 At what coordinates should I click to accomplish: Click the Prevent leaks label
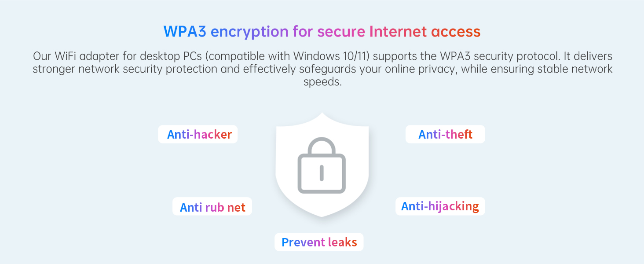coord(319,242)
